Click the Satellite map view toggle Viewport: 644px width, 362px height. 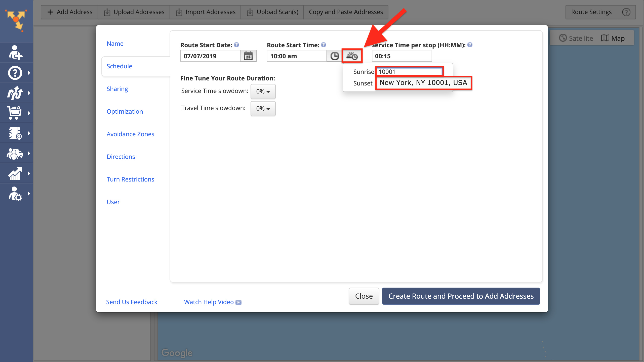(576, 38)
